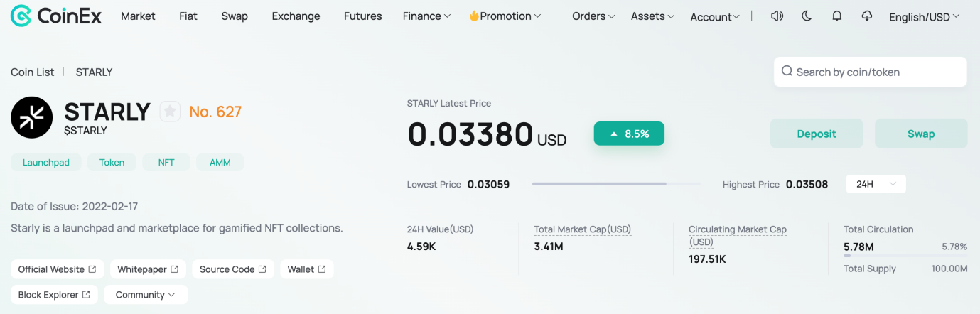980x314 pixels.
Task: Open the Whitepaper external link
Action: pyautogui.click(x=148, y=269)
